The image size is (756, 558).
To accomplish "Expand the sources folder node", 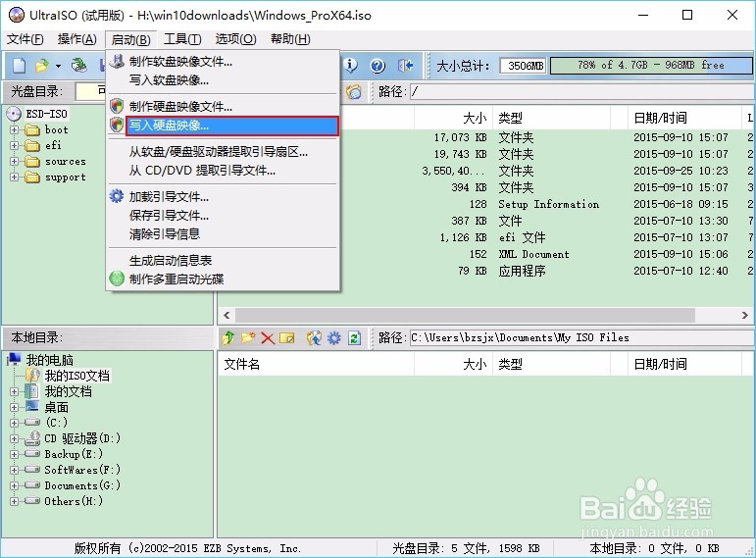I will tap(14, 162).
